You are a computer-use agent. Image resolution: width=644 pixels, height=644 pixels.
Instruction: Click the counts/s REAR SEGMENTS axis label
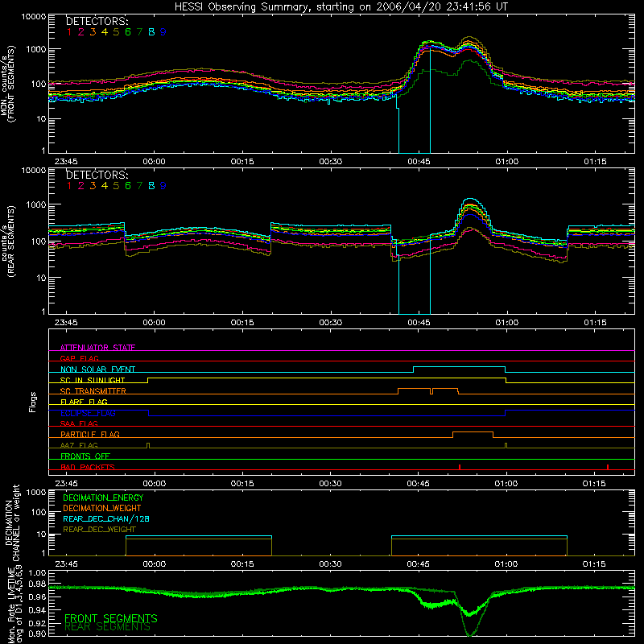8,242
